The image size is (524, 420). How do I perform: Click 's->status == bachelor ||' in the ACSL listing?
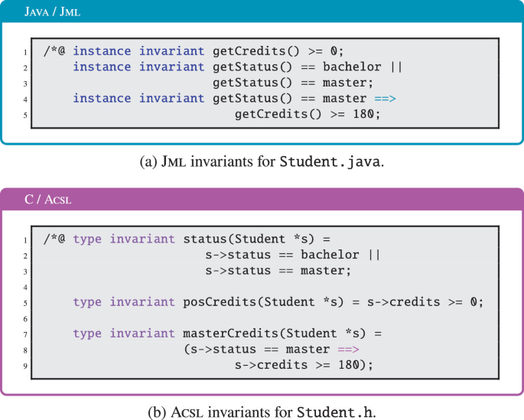292,255
